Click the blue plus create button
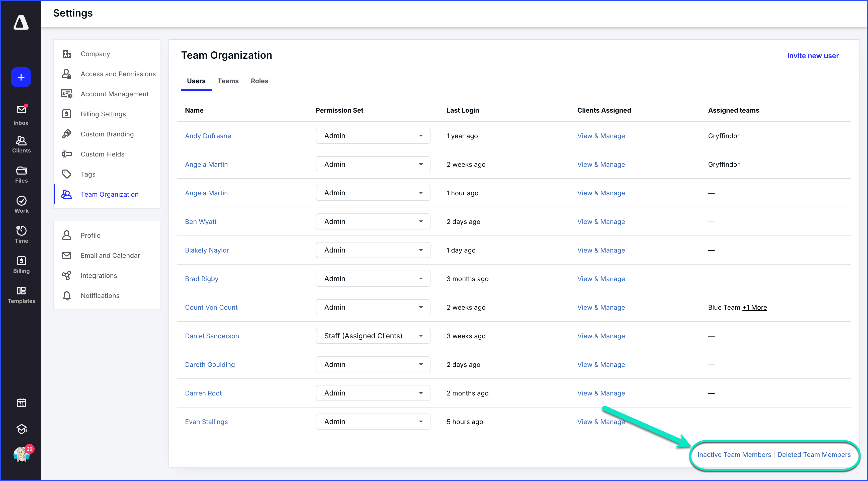 point(21,77)
